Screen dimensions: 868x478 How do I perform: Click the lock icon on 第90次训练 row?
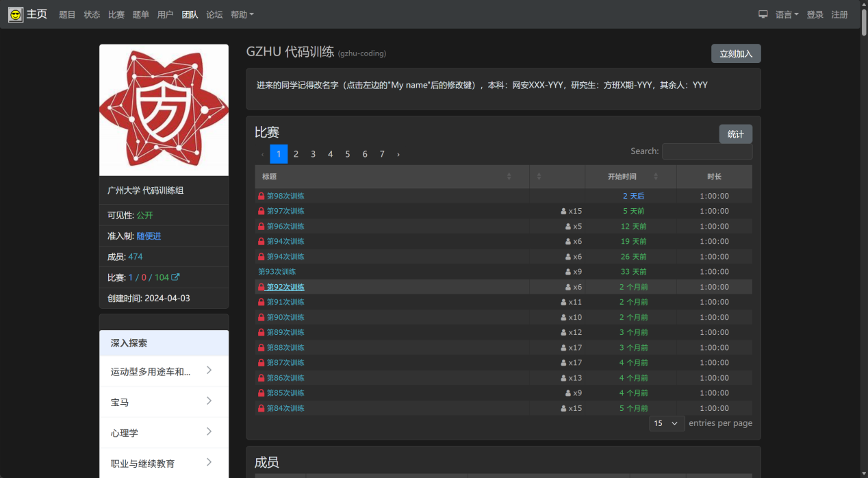[261, 317]
